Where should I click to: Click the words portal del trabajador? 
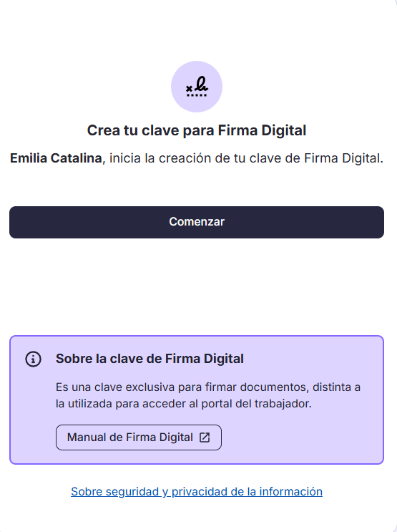256,404
